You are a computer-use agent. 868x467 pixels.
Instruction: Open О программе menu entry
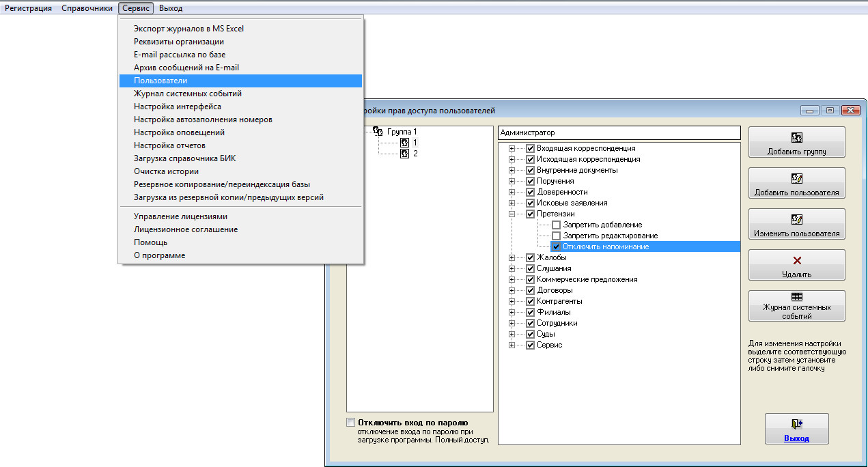click(241, 255)
